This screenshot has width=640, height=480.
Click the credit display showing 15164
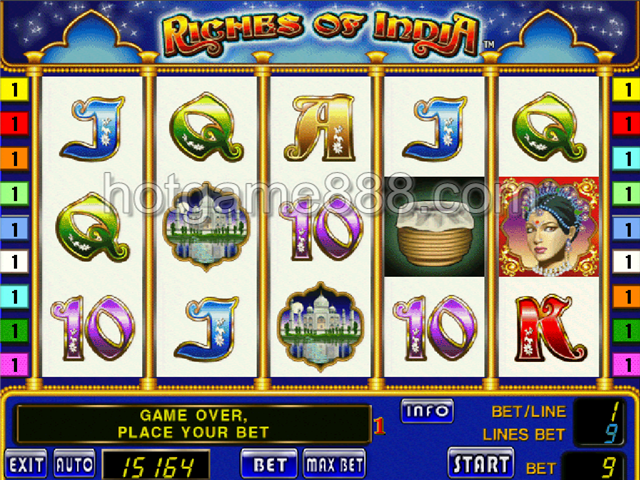pos(156,465)
